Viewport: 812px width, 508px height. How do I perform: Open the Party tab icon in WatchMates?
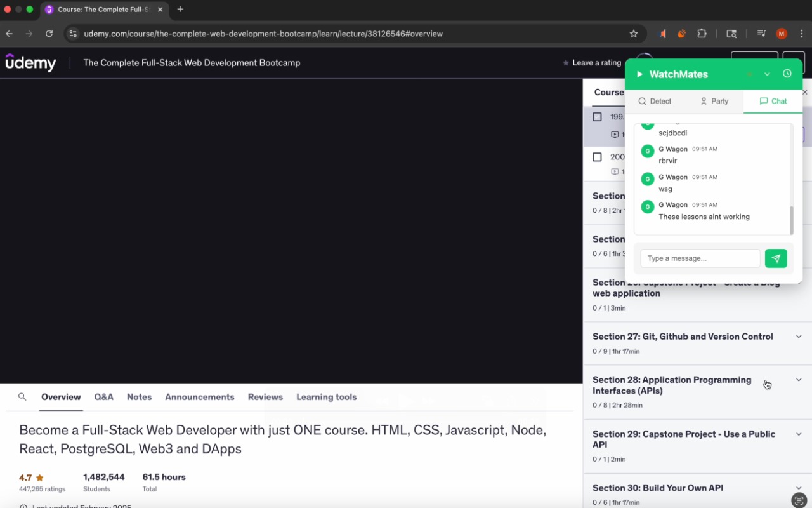tap(704, 101)
